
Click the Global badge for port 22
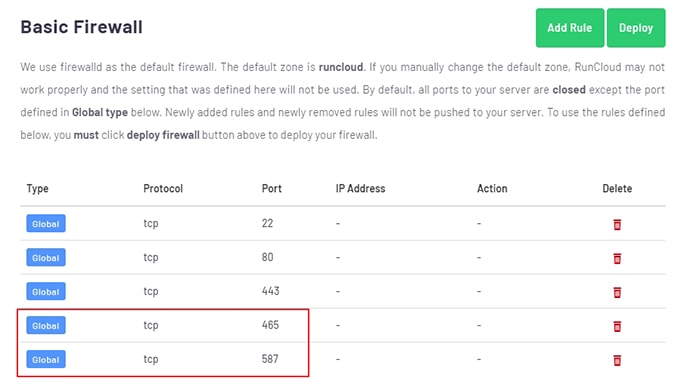tap(46, 223)
